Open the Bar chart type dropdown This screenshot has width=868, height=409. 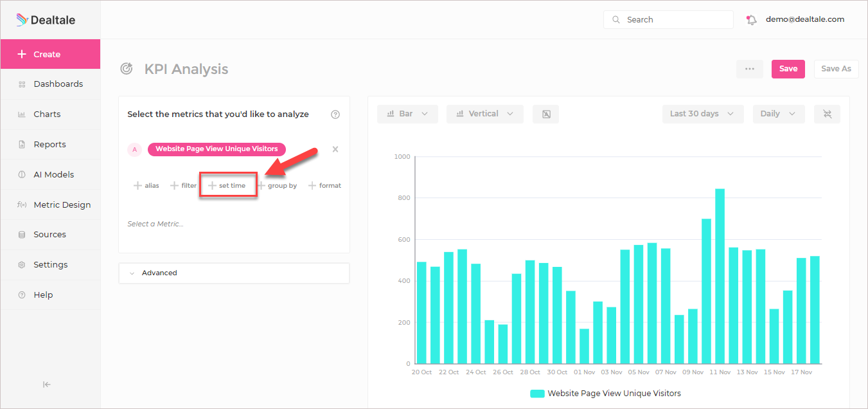click(x=407, y=114)
